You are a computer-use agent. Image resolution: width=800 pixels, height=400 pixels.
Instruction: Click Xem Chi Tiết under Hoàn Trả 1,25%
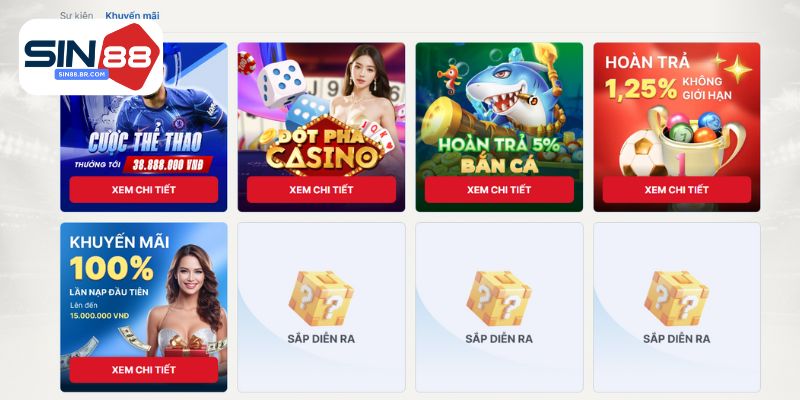(677, 190)
